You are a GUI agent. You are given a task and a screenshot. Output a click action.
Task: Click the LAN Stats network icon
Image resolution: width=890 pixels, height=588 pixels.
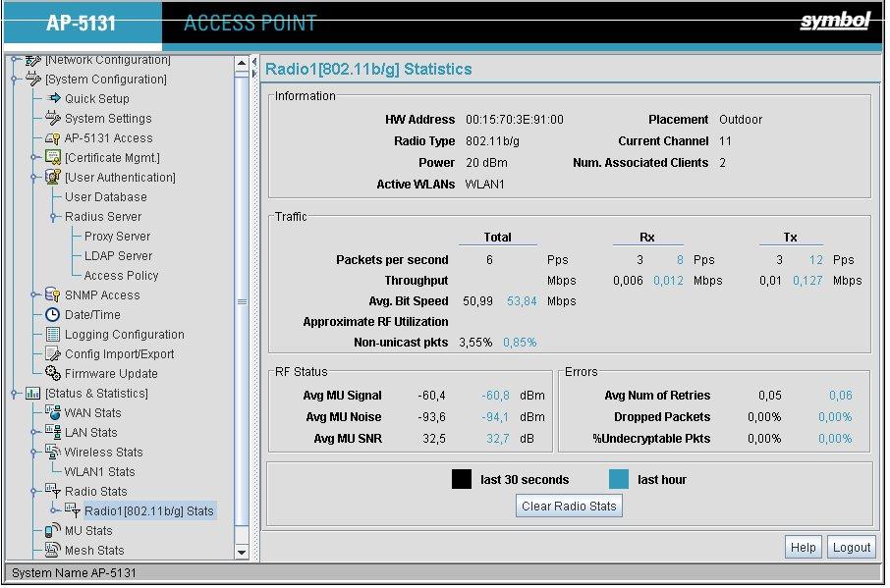click(x=53, y=432)
